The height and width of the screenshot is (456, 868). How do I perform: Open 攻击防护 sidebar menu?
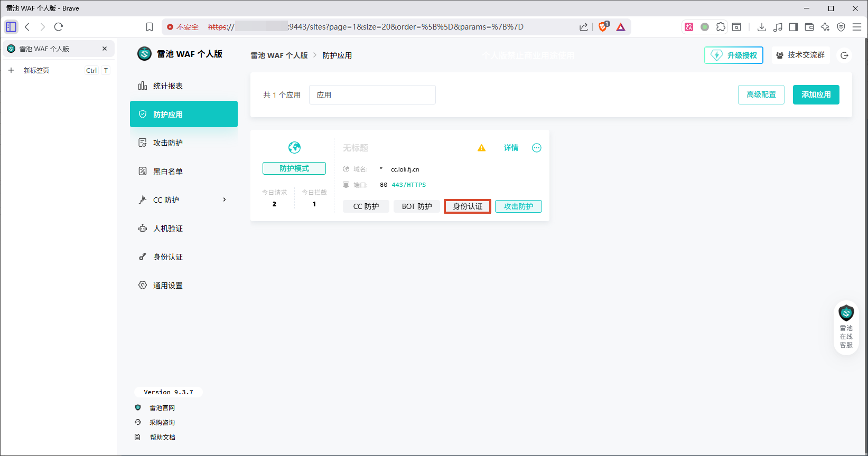pyautogui.click(x=184, y=143)
